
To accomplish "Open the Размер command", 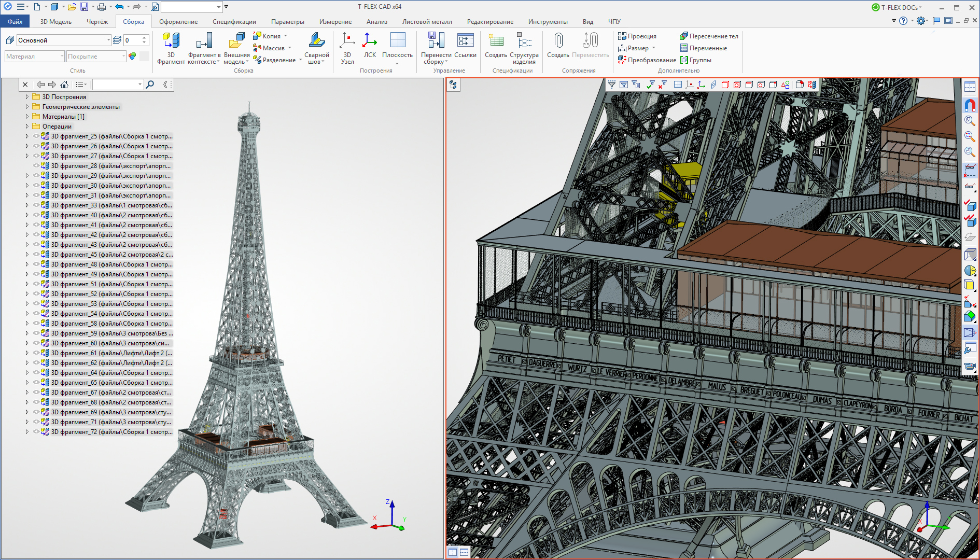I will point(637,48).
